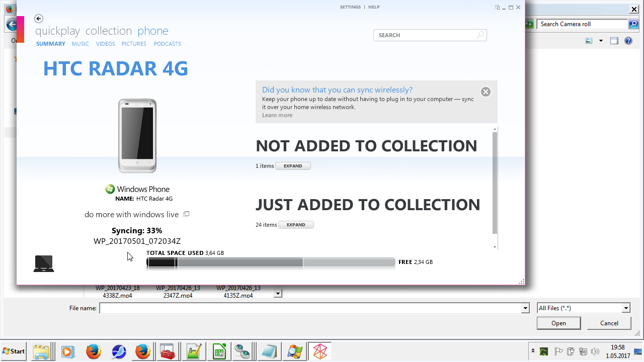
Task: Open the File name dropdown list
Action: [526, 308]
